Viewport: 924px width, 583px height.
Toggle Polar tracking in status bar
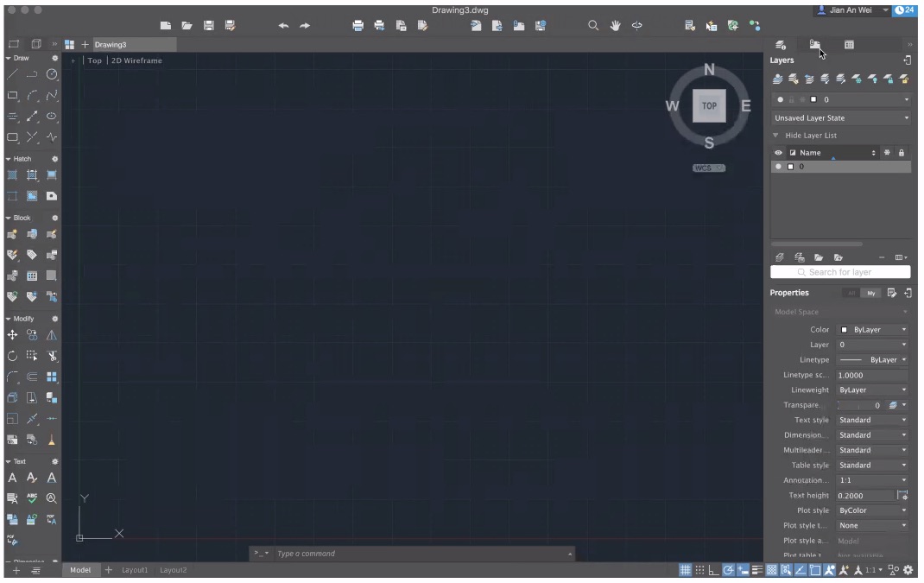coord(728,570)
